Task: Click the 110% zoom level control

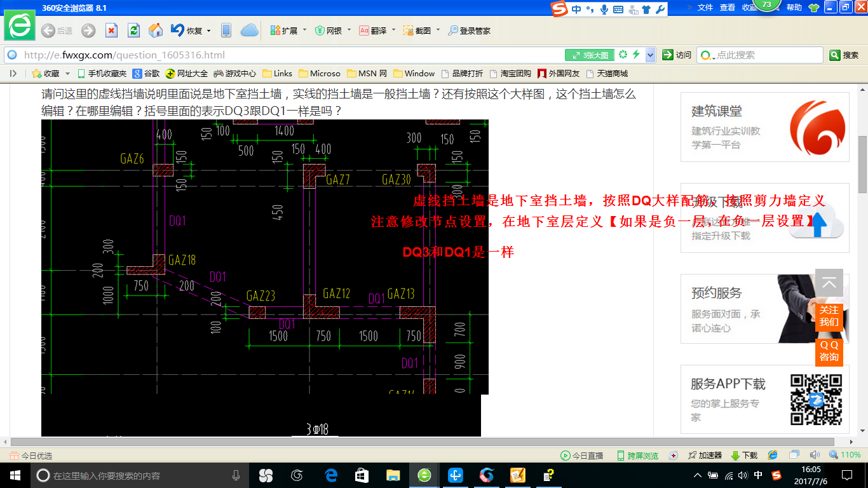Action: (x=845, y=455)
